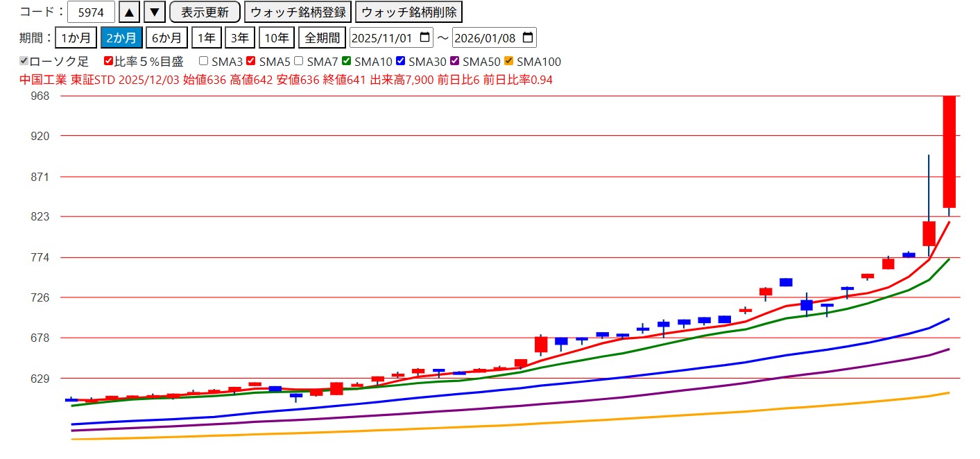Click the 表示更新 button
980x459 pixels.
tap(205, 12)
